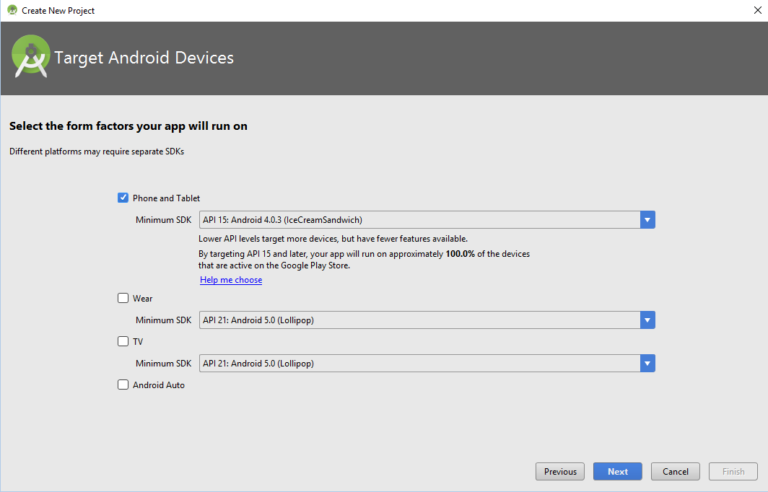
Task: Open the 'Help me choose' link
Action: tap(231, 280)
